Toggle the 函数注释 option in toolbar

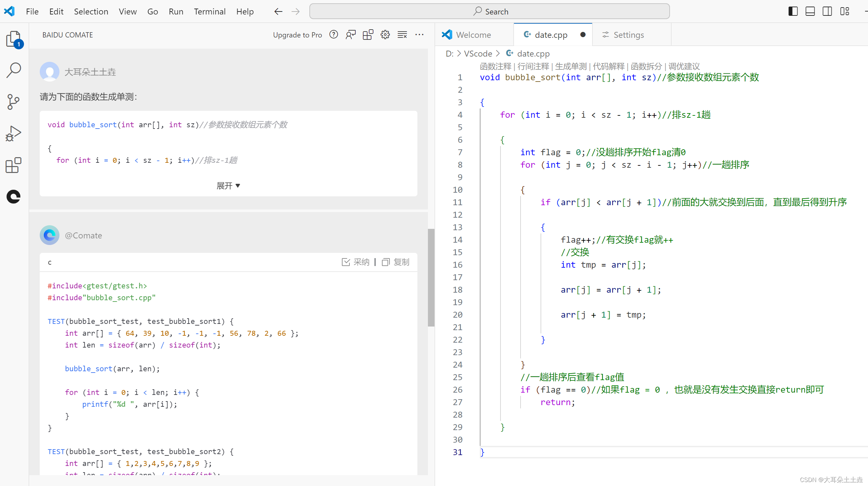tap(495, 66)
